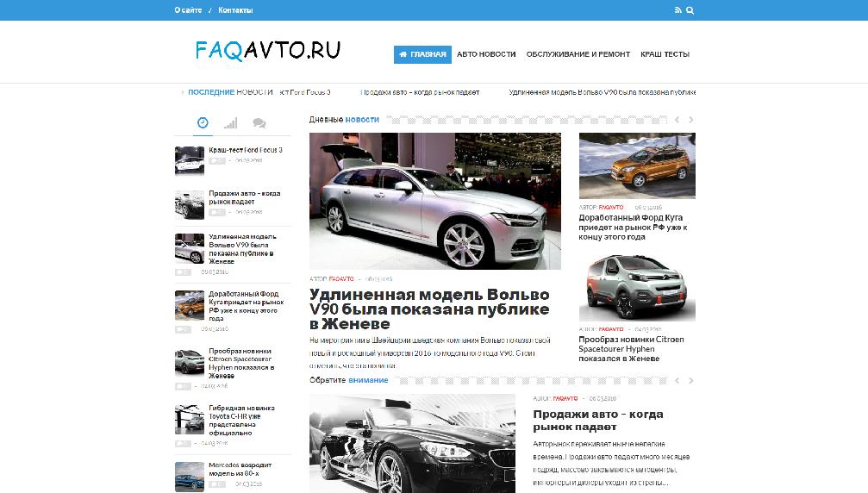
Task: Click the search magnifier icon
Action: tap(690, 10)
